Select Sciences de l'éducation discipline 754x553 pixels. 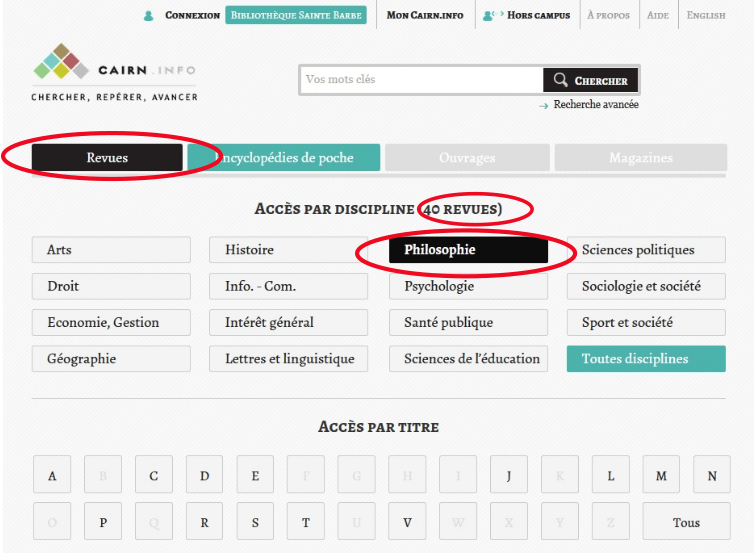click(468, 359)
